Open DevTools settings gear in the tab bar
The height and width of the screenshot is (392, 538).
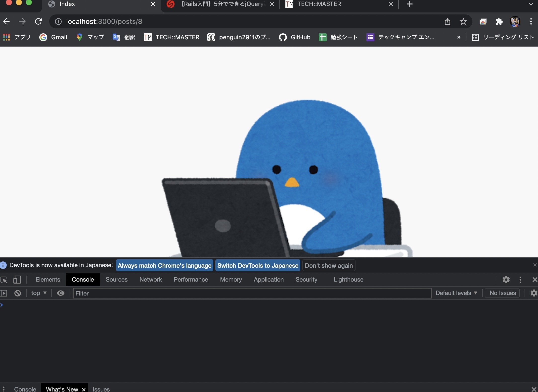click(506, 280)
